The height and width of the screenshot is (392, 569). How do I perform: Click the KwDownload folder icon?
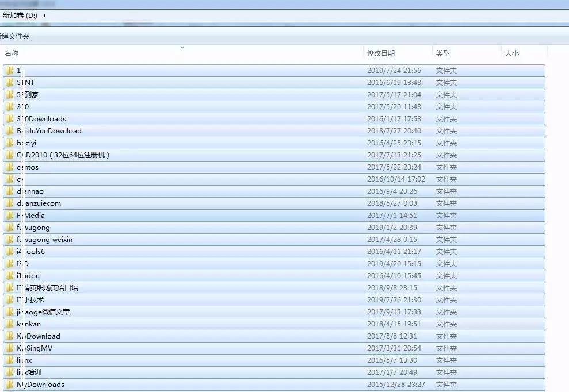(10, 336)
